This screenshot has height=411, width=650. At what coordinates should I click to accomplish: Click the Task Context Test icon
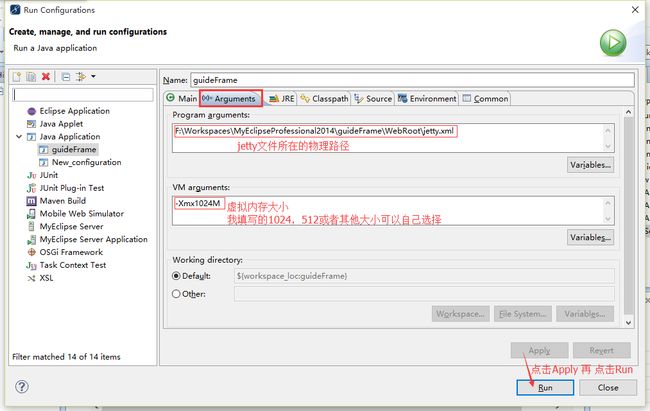(32, 265)
